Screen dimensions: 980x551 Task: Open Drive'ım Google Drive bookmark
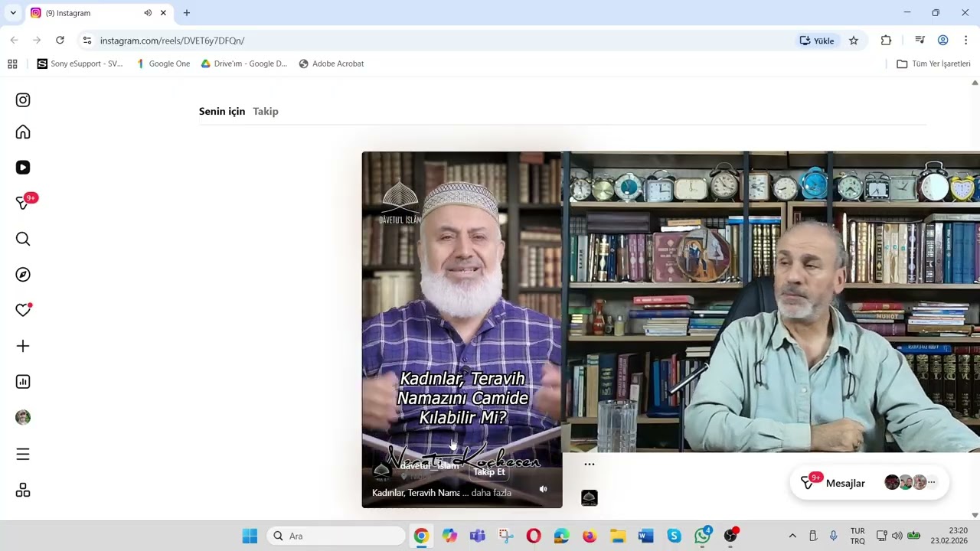click(x=244, y=64)
